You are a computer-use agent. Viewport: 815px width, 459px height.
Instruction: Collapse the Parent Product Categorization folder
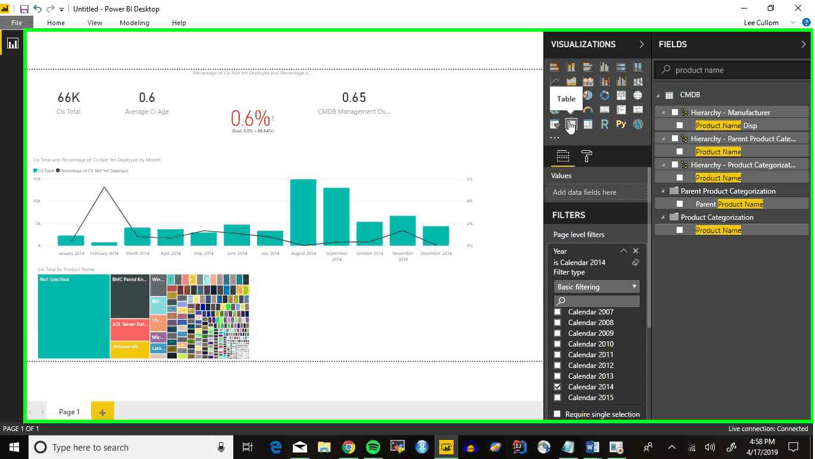point(663,191)
